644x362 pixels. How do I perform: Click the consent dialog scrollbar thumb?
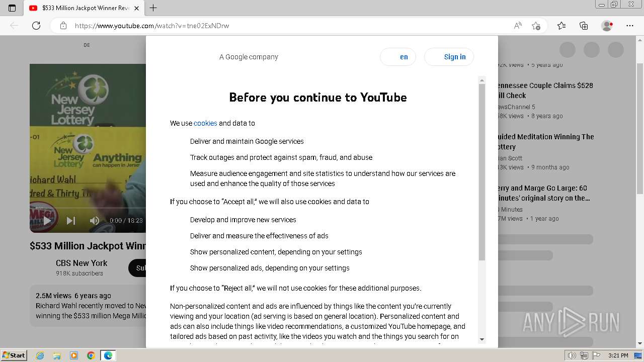click(x=482, y=172)
